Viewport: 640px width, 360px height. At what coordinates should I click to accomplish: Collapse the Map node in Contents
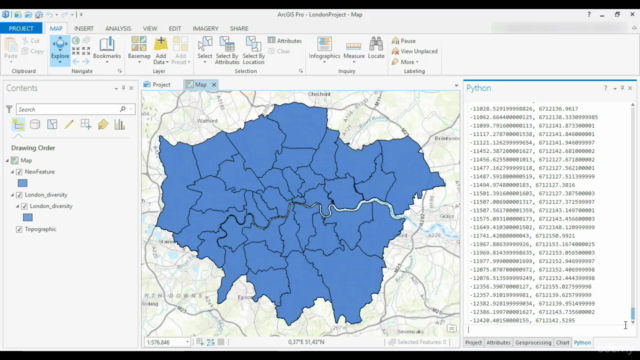click(x=7, y=161)
